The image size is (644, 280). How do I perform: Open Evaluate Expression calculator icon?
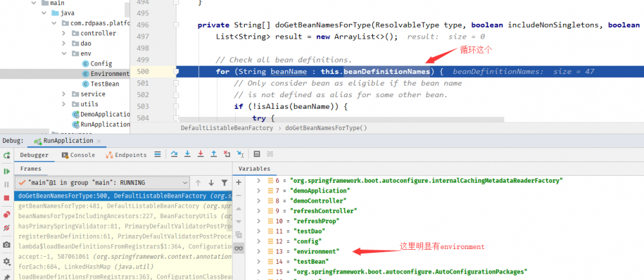pyautogui.click(x=257, y=154)
